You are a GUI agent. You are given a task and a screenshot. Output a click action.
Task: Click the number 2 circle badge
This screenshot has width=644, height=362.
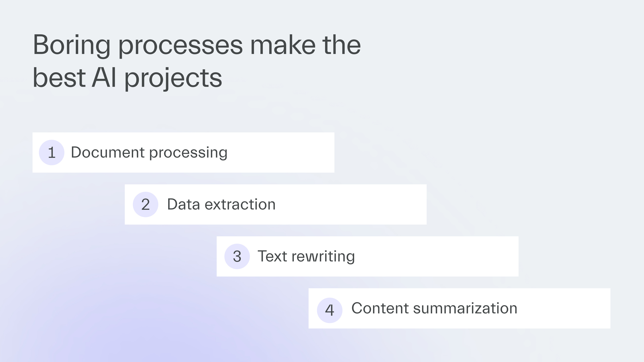(146, 204)
